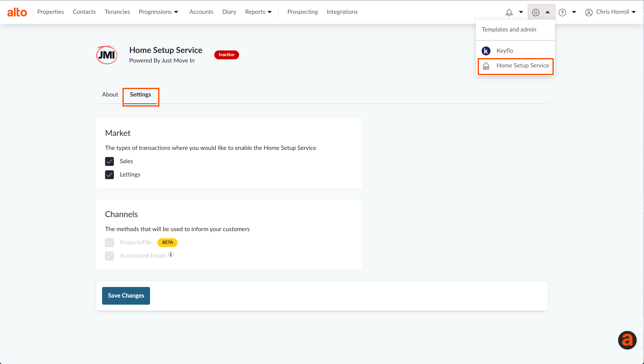Open Properties in the navigation bar
The width and height of the screenshot is (644, 364).
(50, 12)
